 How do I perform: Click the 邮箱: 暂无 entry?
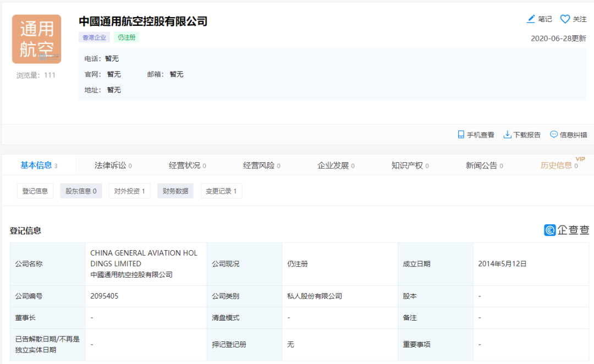click(x=165, y=74)
